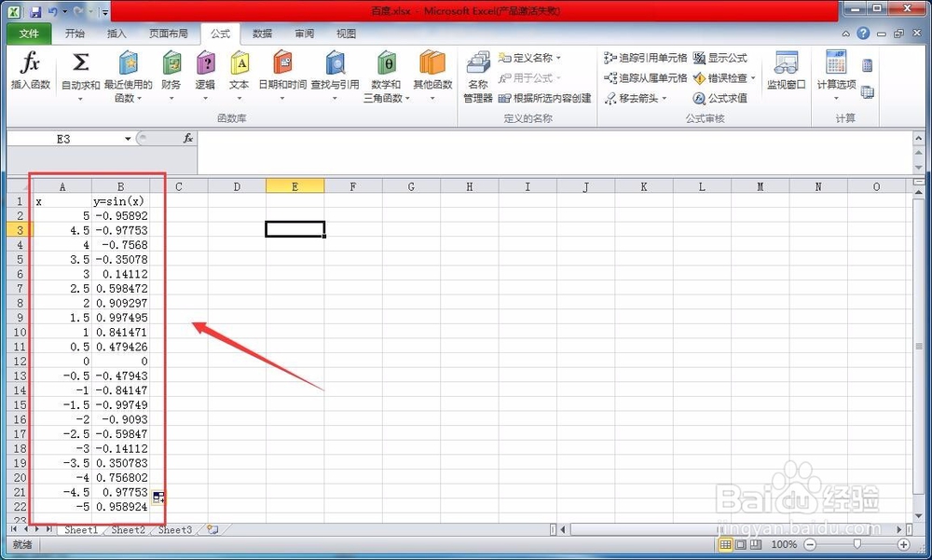Expand the AutoSum dropdown arrow

[x=80, y=99]
